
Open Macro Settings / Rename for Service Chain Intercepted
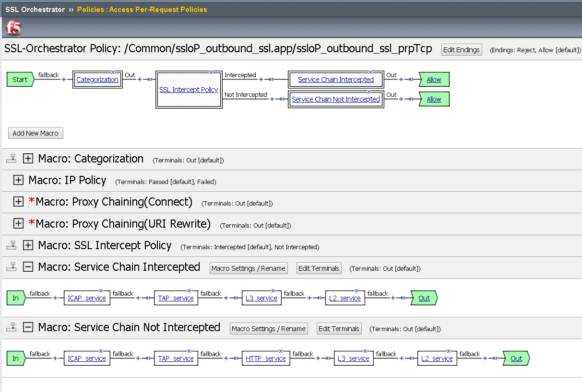coord(249,268)
